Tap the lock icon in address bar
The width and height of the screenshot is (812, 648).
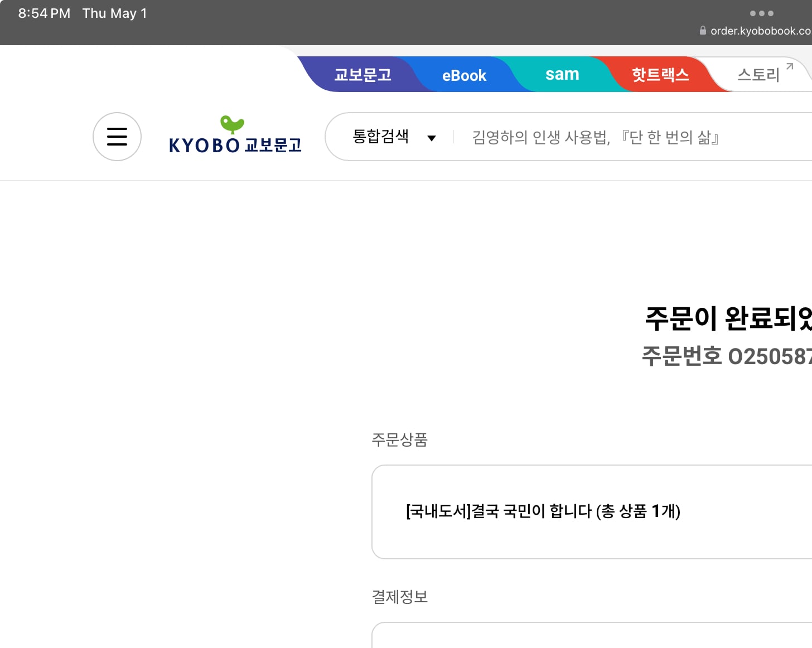pos(703,31)
